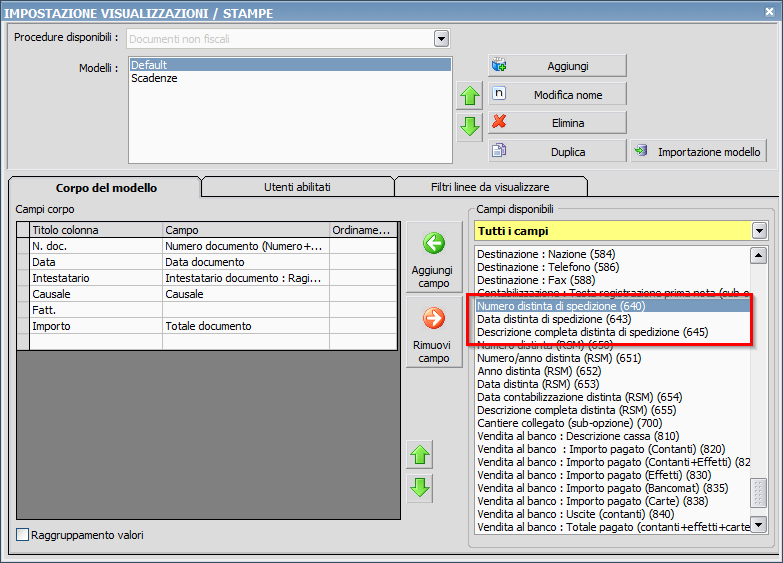This screenshot has width=783, height=563.
Task: Click Aggiungi campo green left arrow
Action: pos(433,257)
